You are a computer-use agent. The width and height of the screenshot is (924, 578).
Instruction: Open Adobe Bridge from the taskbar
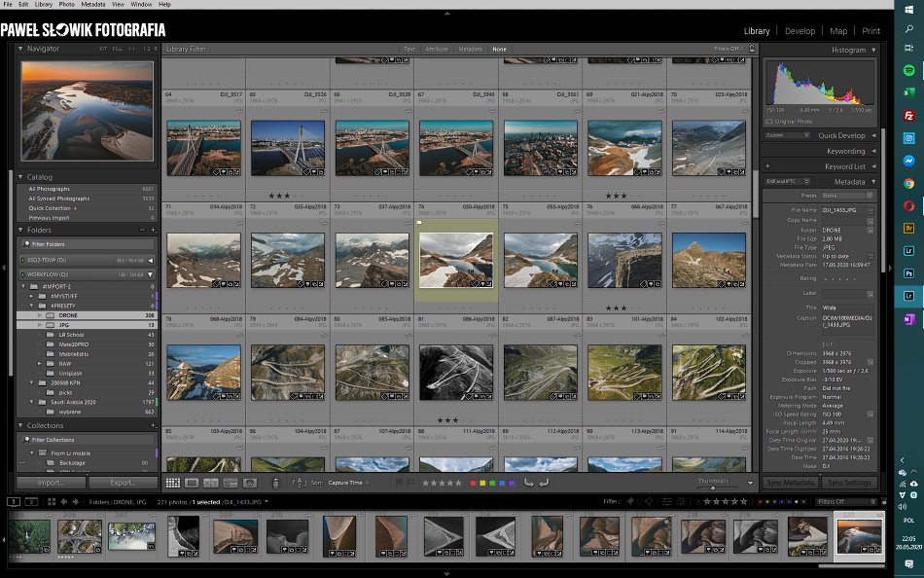[908, 229]
